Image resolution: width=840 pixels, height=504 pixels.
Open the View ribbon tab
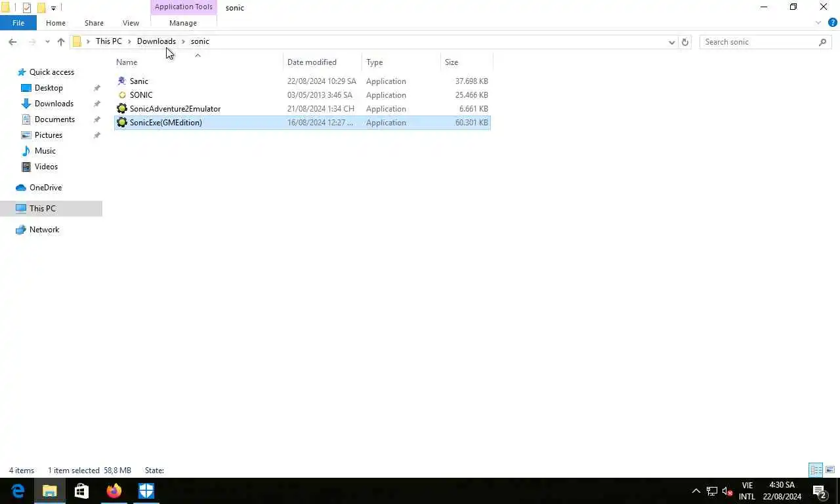pyautogui.click(x=131, y=23)
